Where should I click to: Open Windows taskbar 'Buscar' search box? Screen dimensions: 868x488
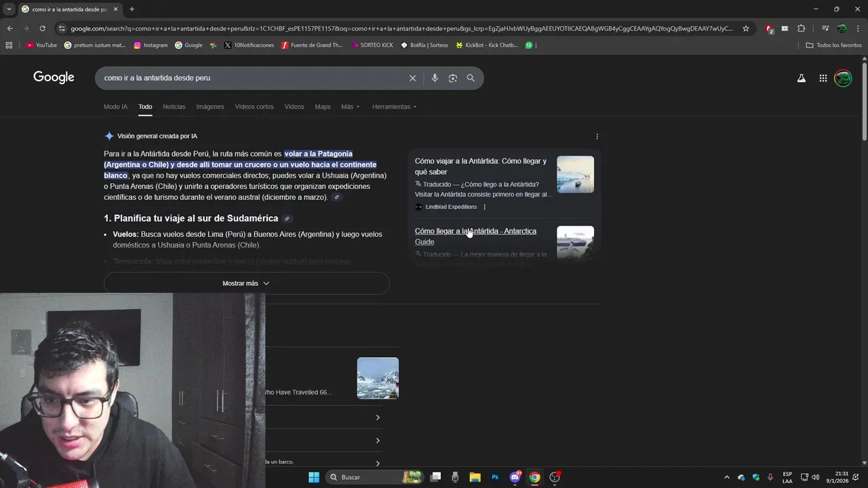pos(374,477)
